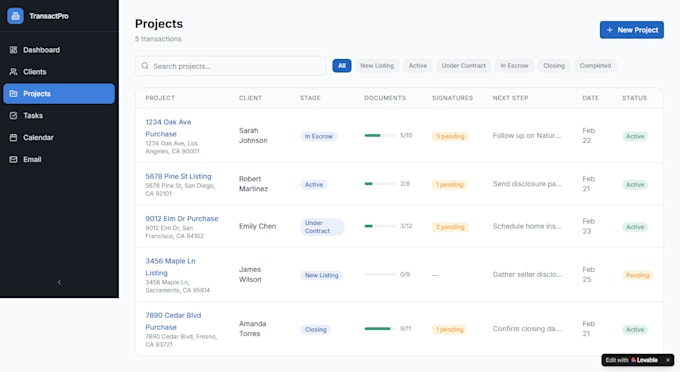Image resolution: width=680 pixels, height=372 pixels.
Task: Filter projects by Active stage
Action: 418,65
